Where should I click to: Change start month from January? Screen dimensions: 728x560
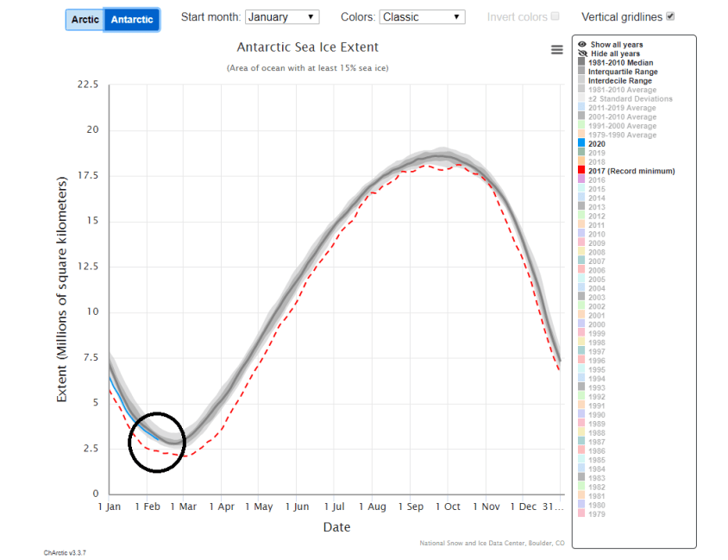pyautogui.click(x=282, y=16)
